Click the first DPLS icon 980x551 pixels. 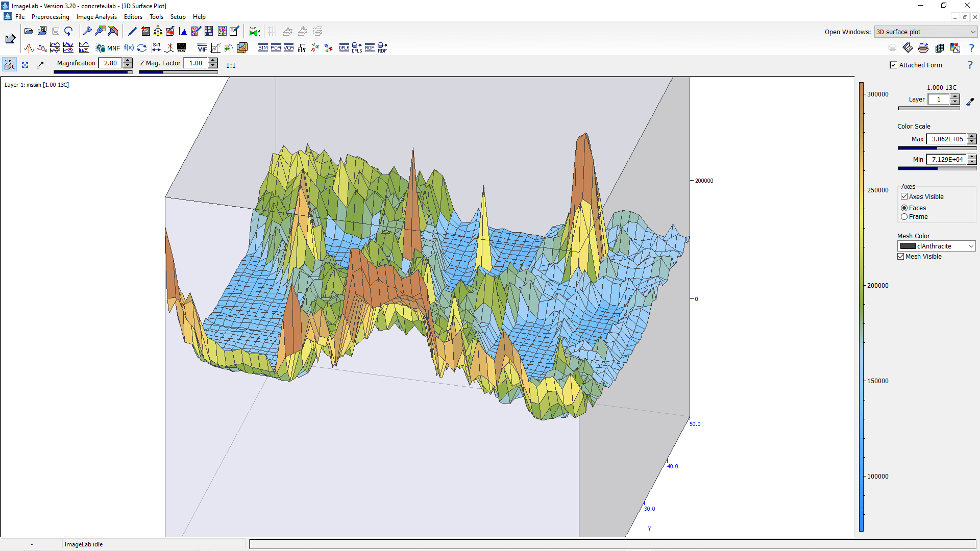tap(344, 48)
